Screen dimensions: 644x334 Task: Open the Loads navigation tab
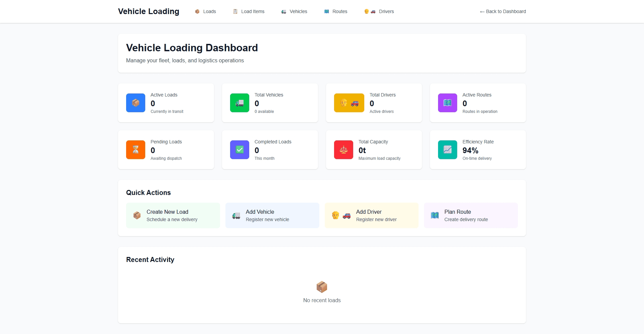click(205, 11)
